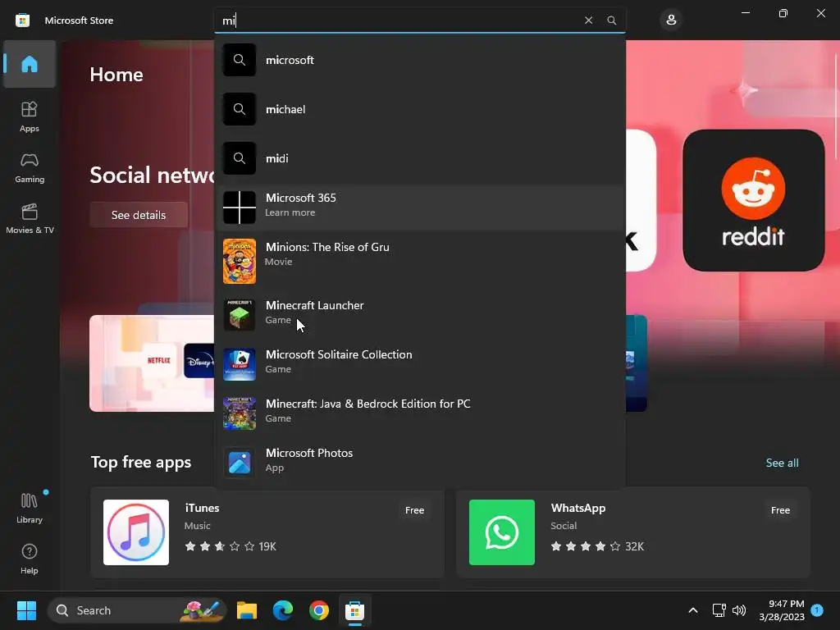Image resolution: width=840 pixels, height=630 pixels.
Task: Launch Microsoft Edge from taskbar
Action: 283,610
